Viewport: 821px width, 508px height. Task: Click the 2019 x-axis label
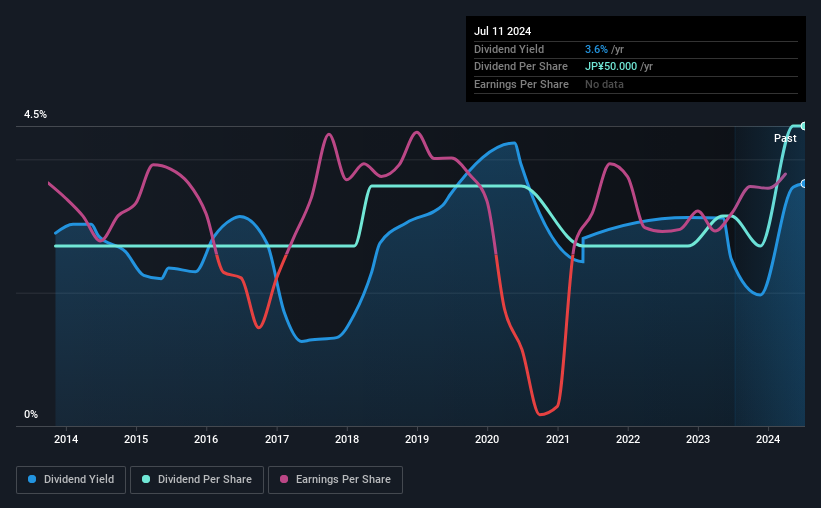(x=417, y=439)
